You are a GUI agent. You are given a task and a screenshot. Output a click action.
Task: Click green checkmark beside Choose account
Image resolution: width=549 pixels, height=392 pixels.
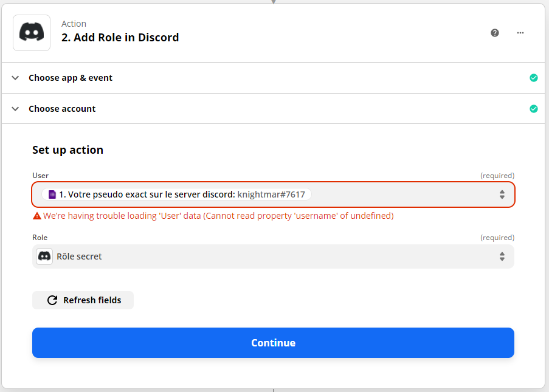pyautogui.click(x=534, y=109)
